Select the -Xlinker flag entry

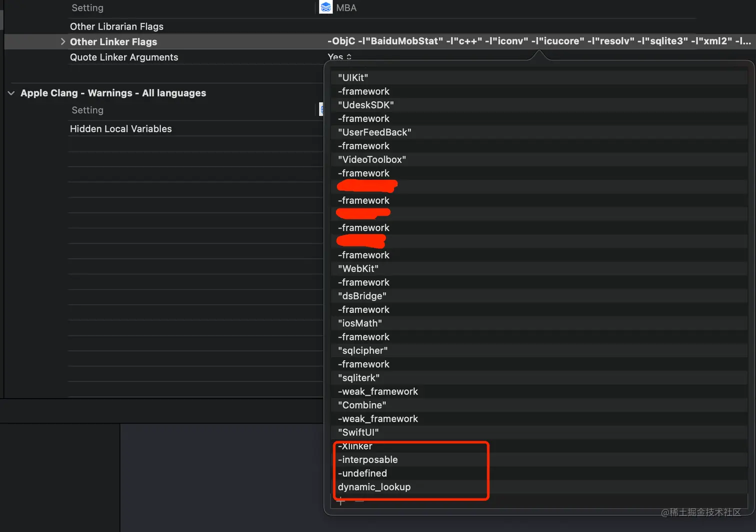(x=539, y=446)
